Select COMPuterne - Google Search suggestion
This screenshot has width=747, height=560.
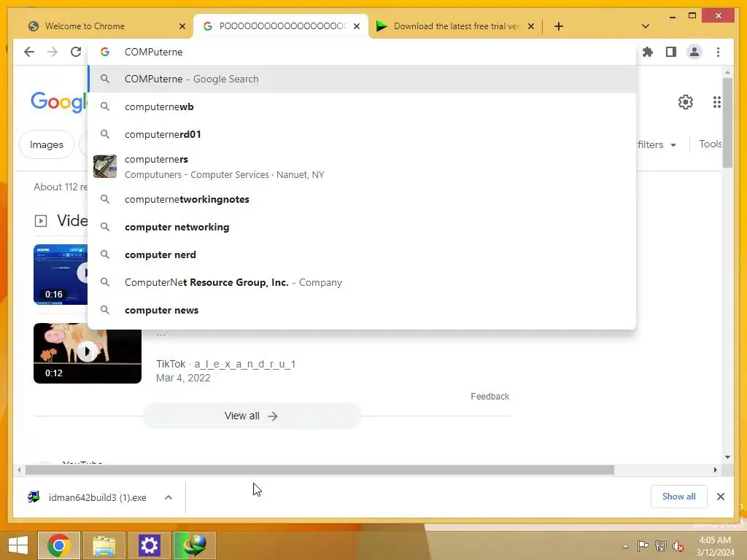(x=362, y=79)
